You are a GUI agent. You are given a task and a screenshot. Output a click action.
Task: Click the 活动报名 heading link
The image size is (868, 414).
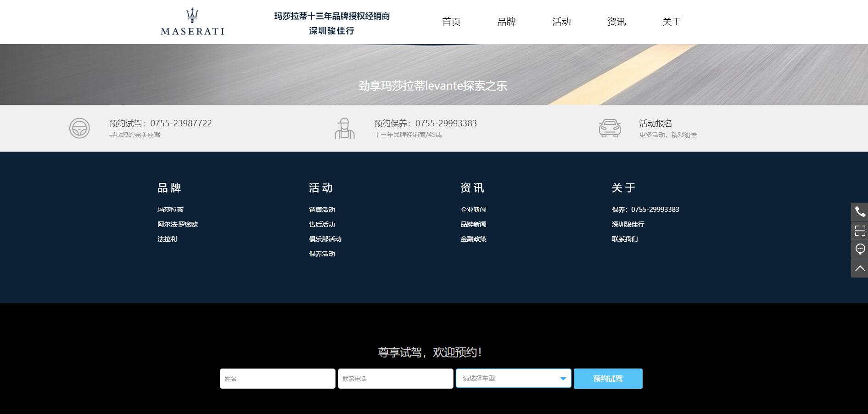[655, 123]
